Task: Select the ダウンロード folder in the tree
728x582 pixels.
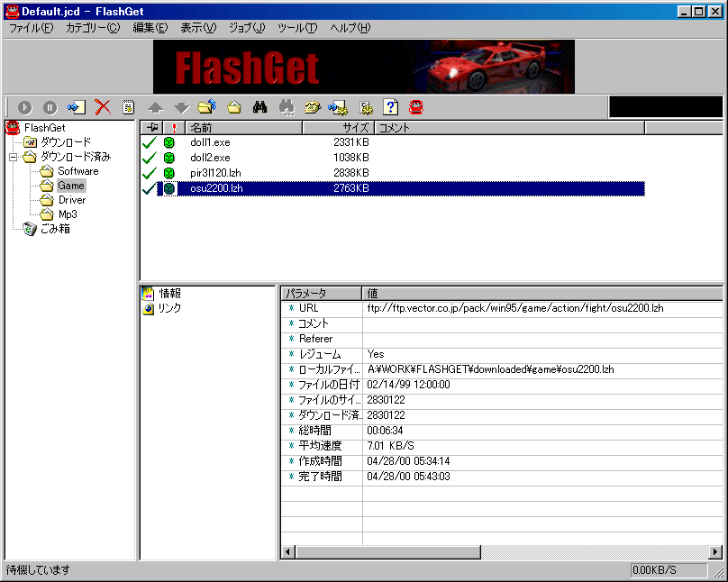Action: tap(66, 142)
